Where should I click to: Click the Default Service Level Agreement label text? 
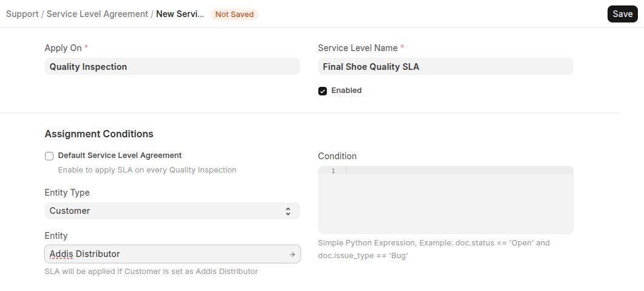point(120,156)
